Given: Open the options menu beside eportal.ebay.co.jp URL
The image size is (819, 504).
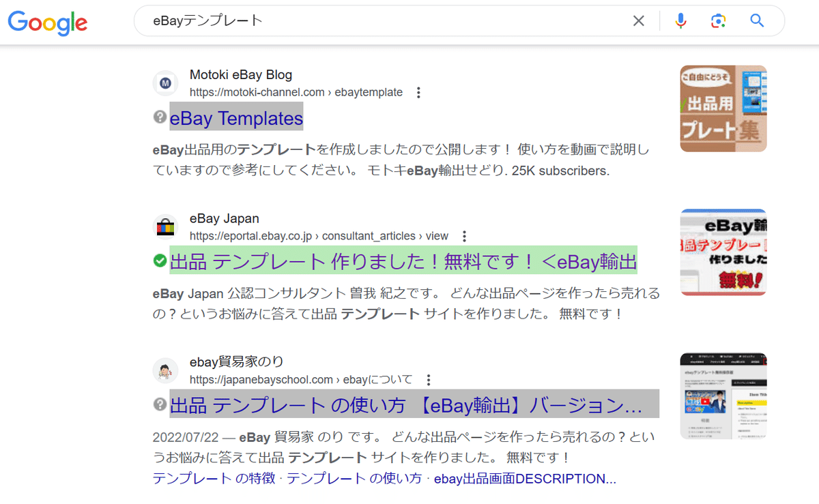Looking at the screenshot, I should tap(465, 237).
